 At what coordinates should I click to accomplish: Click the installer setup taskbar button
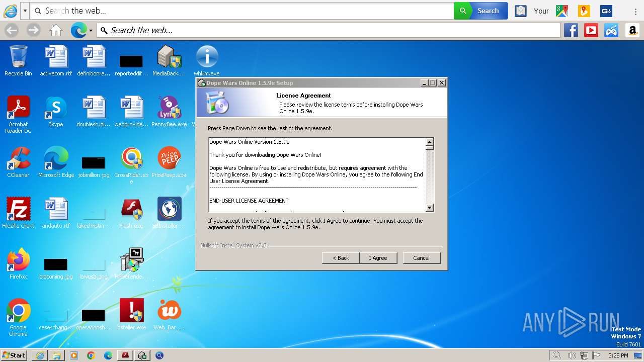point(142,355)
